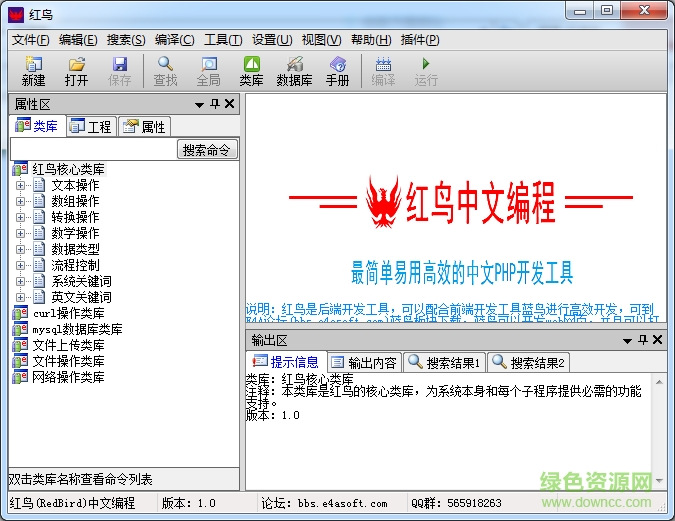Screen dimensions: 675x521
Task: Click the 红鸟 app icon in title bar
Action: (16, 15)
